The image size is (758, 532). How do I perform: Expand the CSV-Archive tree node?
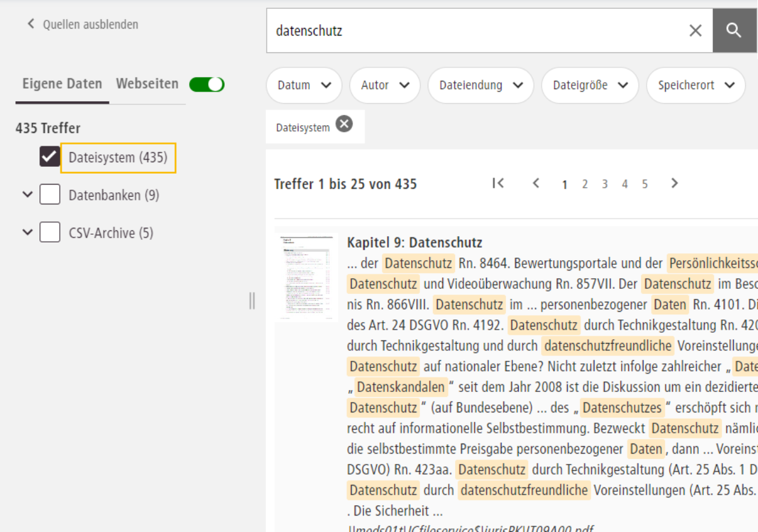coord(27,233)
